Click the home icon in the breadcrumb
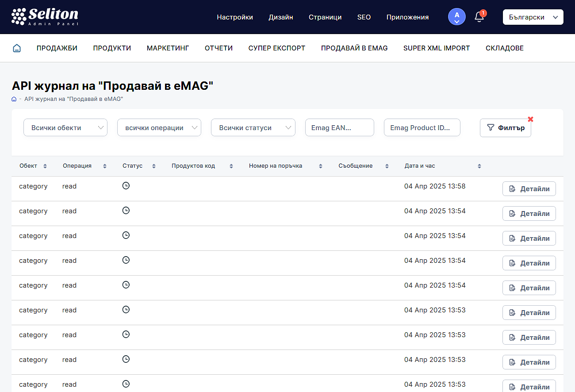575x392 pixels. click(x=14, y=99)
